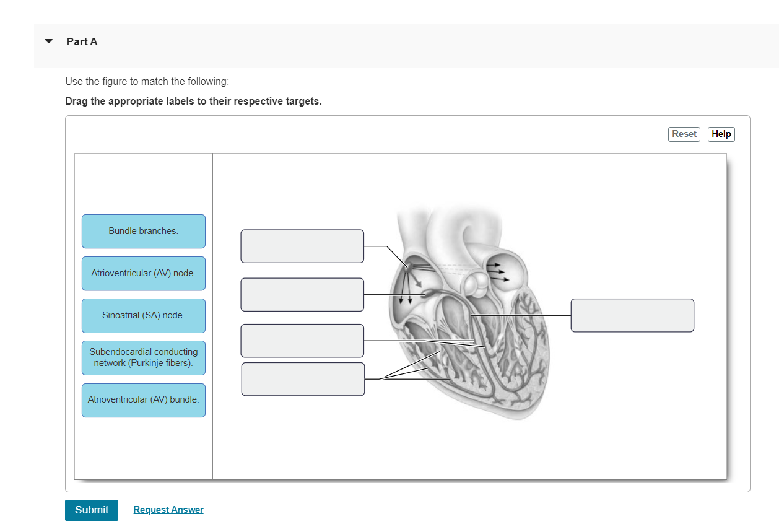Select the Purkinje fibers label
The height and width of the screenshot is (532, 779).
[x=143, y=357]
